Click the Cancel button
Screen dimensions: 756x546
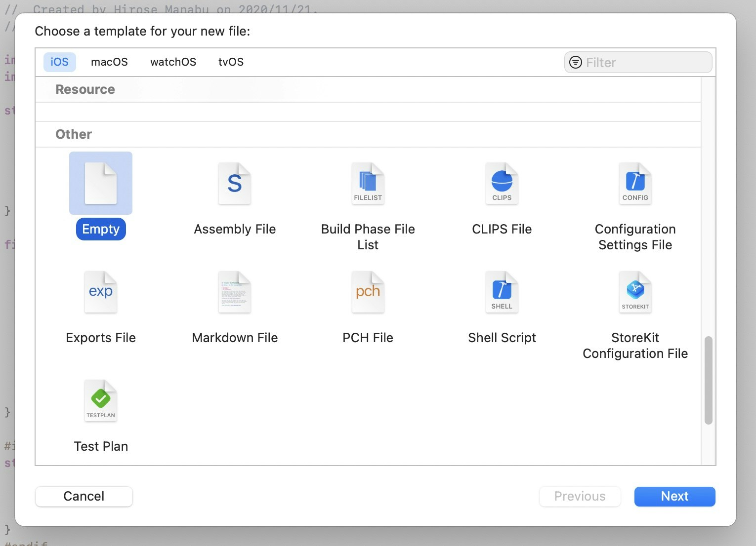[84, 496]
